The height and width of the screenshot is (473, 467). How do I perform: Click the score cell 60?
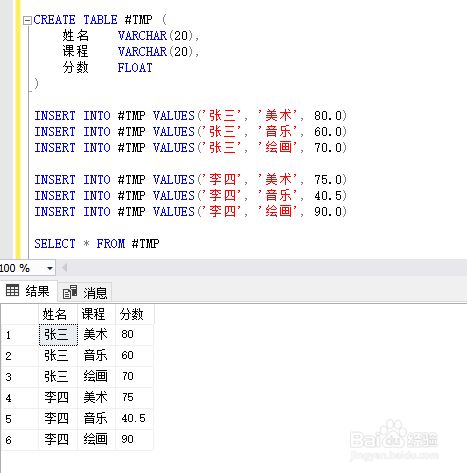point(135,356)
